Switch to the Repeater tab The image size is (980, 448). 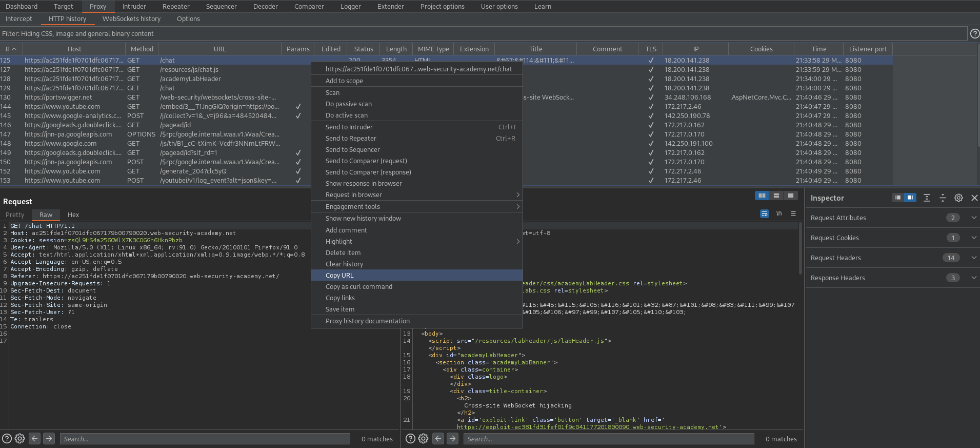point(176,7)
